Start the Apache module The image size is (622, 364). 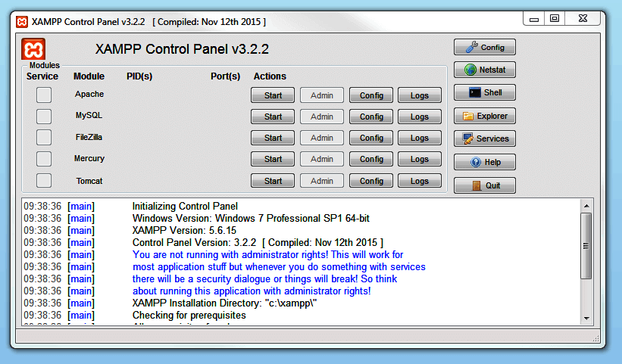[x=273, y=95]
